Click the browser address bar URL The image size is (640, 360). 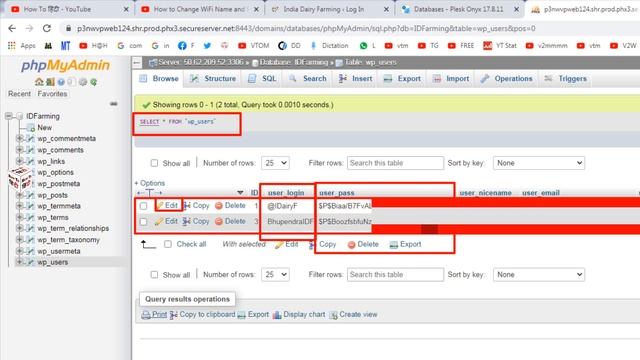[306, 29]
